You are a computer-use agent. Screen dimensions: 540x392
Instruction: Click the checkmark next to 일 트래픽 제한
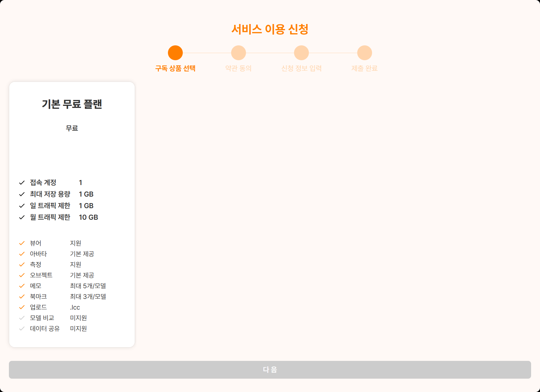22,206
